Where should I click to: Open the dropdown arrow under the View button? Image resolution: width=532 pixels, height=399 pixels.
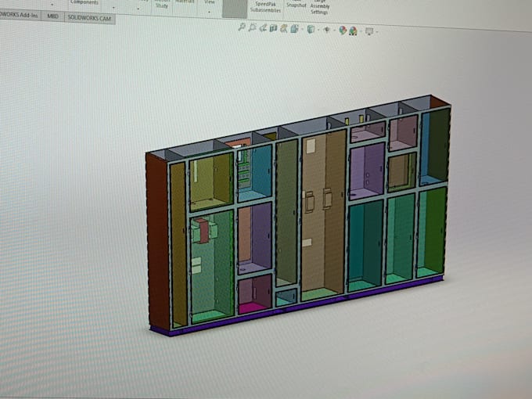coord(209,12)
